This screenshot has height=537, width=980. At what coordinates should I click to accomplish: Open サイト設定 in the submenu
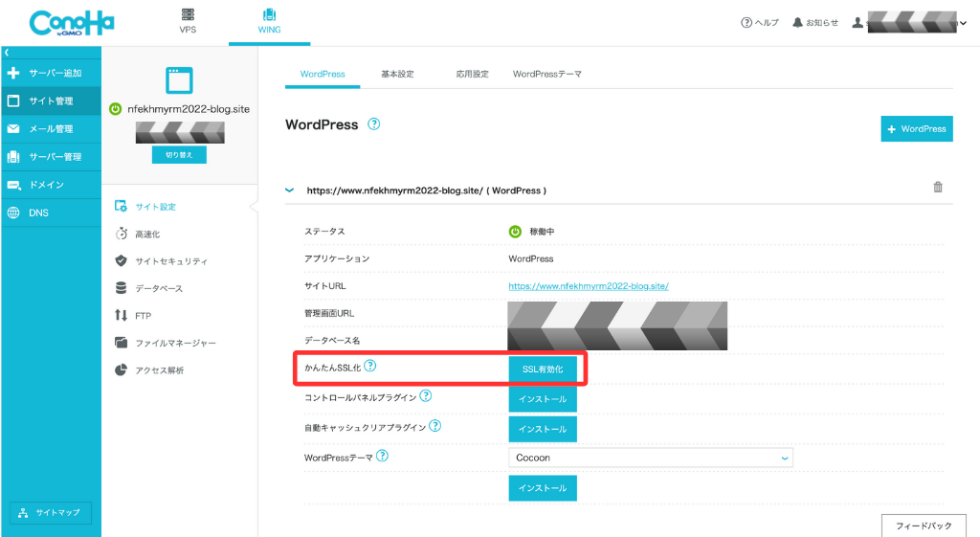(x=145, y=207)
